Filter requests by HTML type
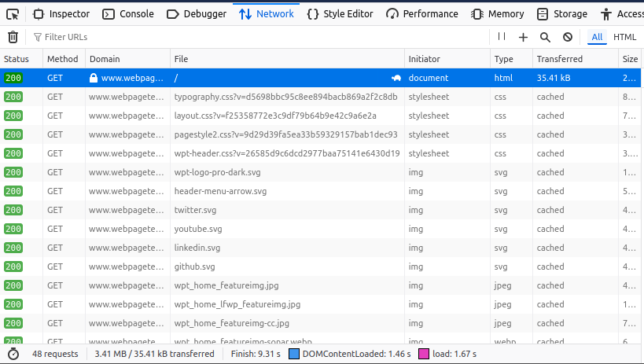Viewport: 644px width, 364px height. (624, 37)
